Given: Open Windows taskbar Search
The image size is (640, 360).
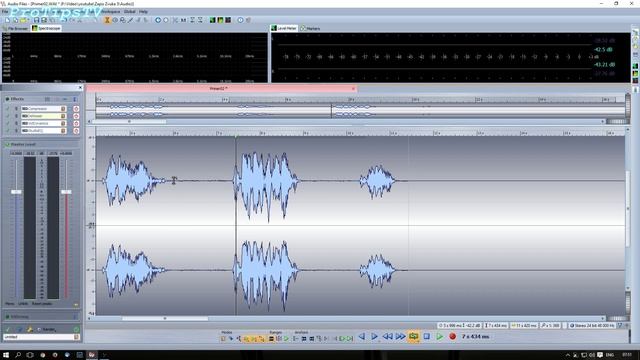Looking at the screenshot, I should tap(18, 355).
